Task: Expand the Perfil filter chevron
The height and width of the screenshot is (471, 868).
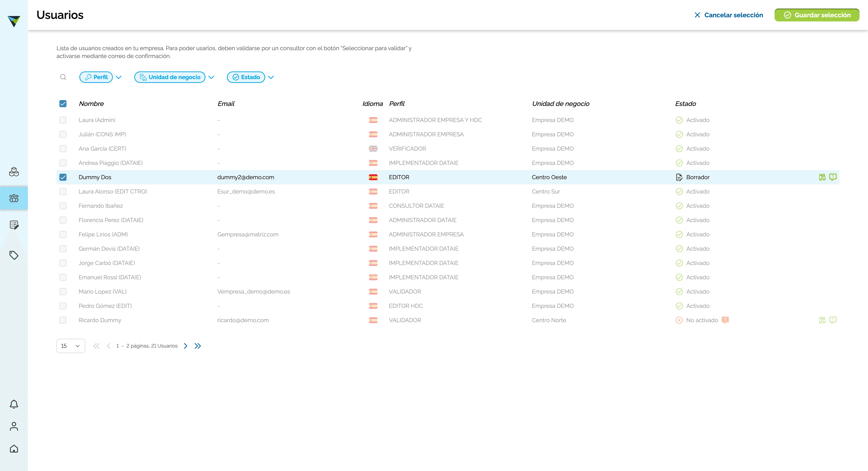Action: [x=119, y=77]
